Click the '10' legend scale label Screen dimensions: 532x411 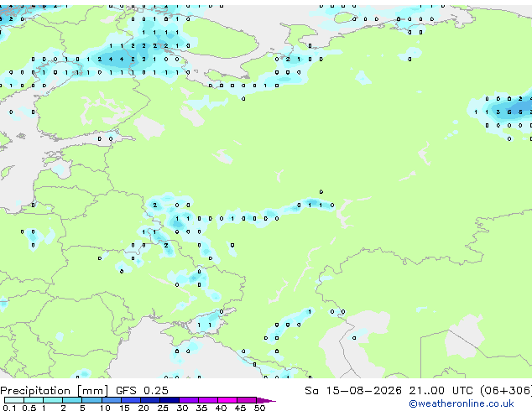tap(105, 408)
